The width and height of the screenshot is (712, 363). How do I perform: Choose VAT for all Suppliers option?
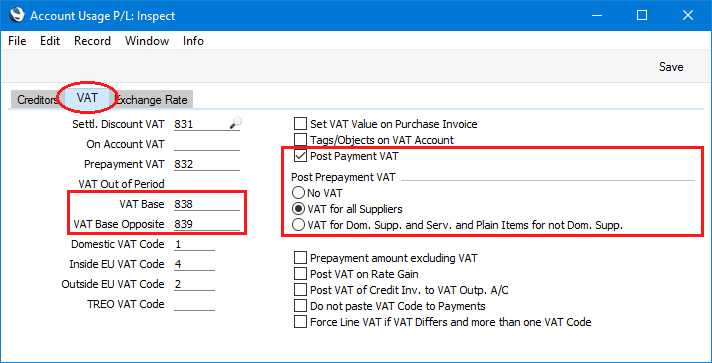(x=298, y=209)
